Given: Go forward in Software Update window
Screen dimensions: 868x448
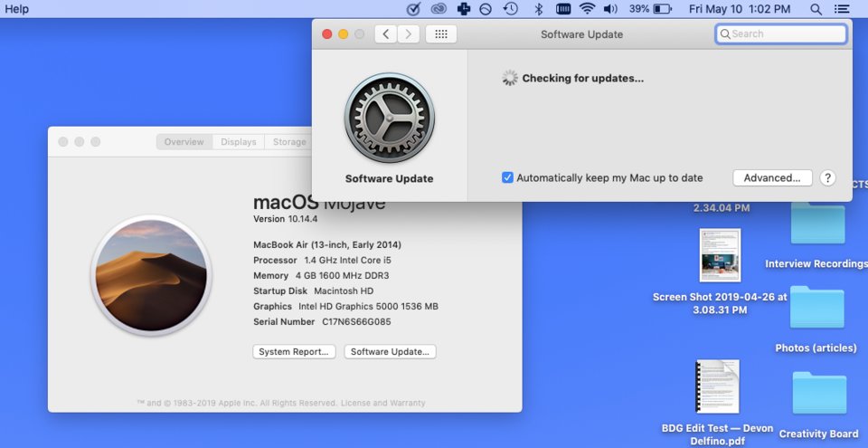Looking at the screenshot, I should (x=409, y=33).
